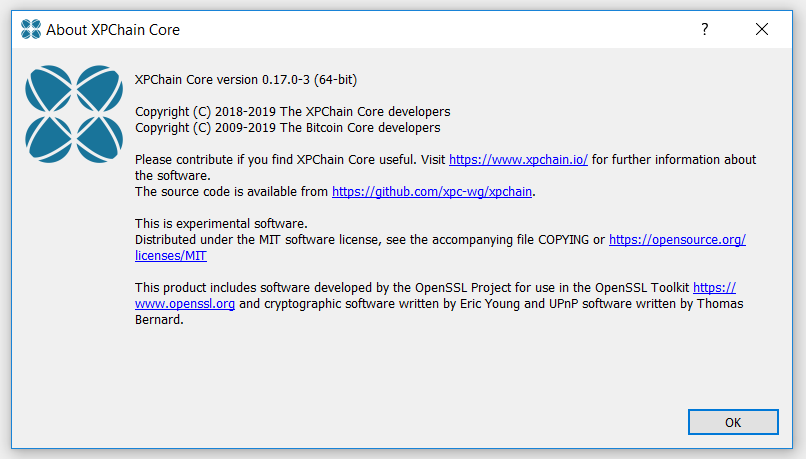Click the small XPChain icon in title bar
Image resolution: width=806 pixels, height=459 pixels.
pyautogui.click(x=31, y=29)
